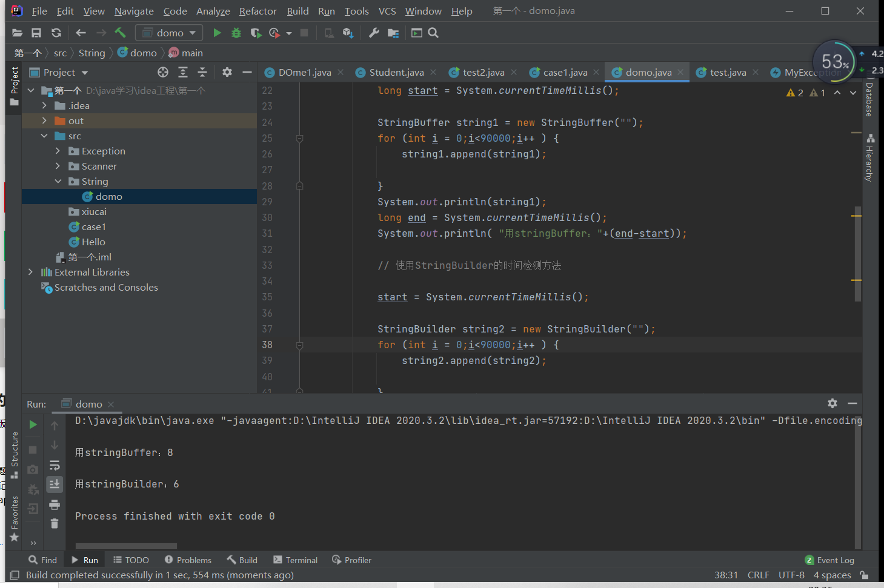Open Project panel gear options
Screen dimensions: 884x588
227,72
